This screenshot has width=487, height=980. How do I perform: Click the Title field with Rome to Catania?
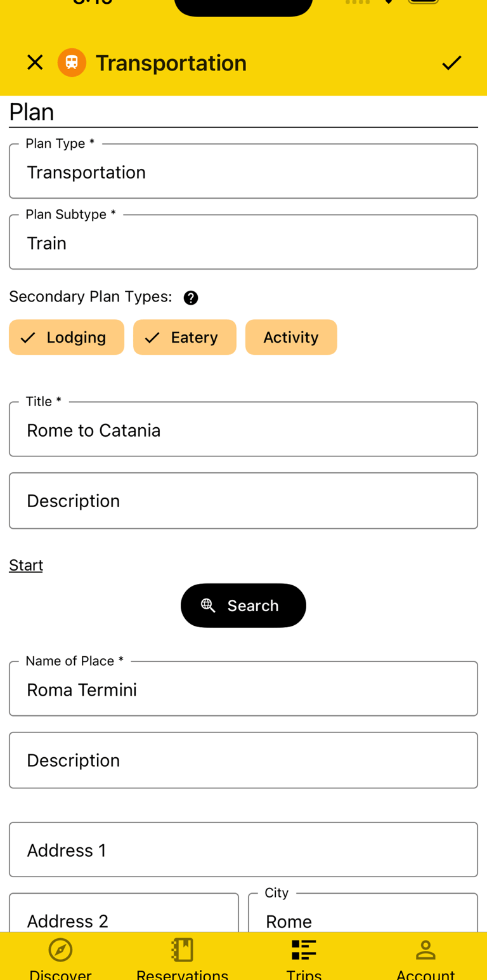(x=243, y=430)
